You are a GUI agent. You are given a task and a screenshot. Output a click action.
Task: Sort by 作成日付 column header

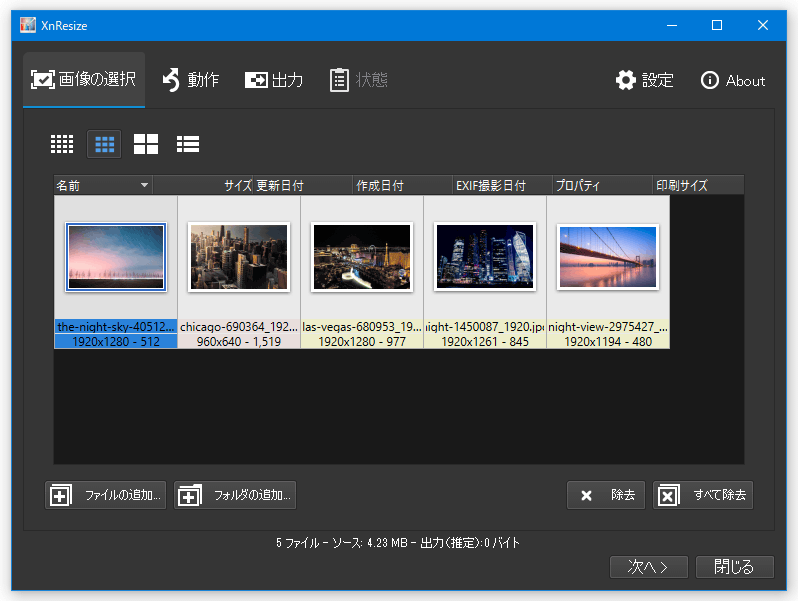[x=403, y=185]
